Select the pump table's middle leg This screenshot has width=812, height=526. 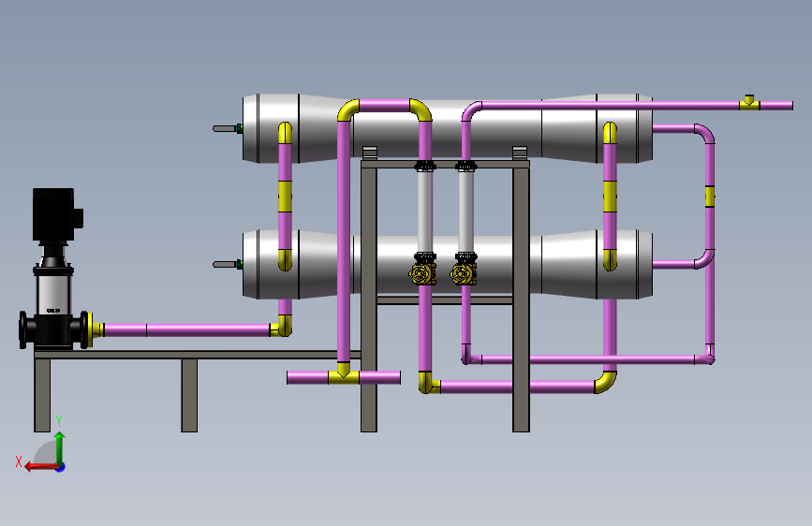(x=189, y=396)
